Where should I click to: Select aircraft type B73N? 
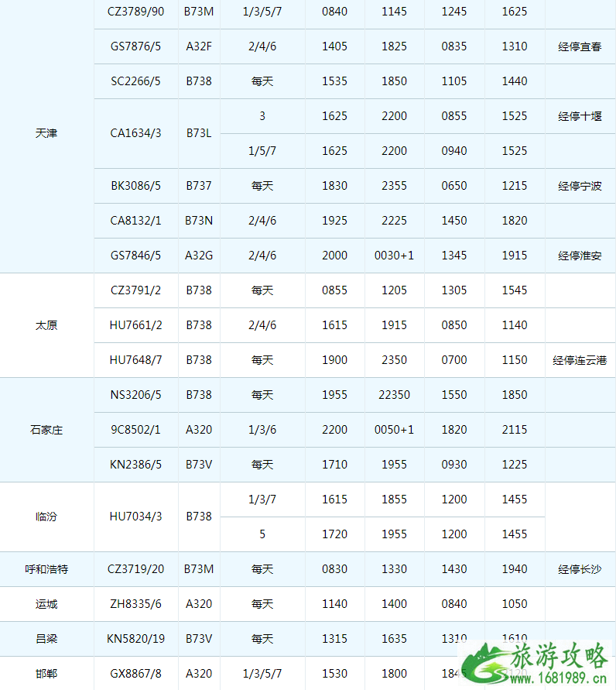click(199, 221)
